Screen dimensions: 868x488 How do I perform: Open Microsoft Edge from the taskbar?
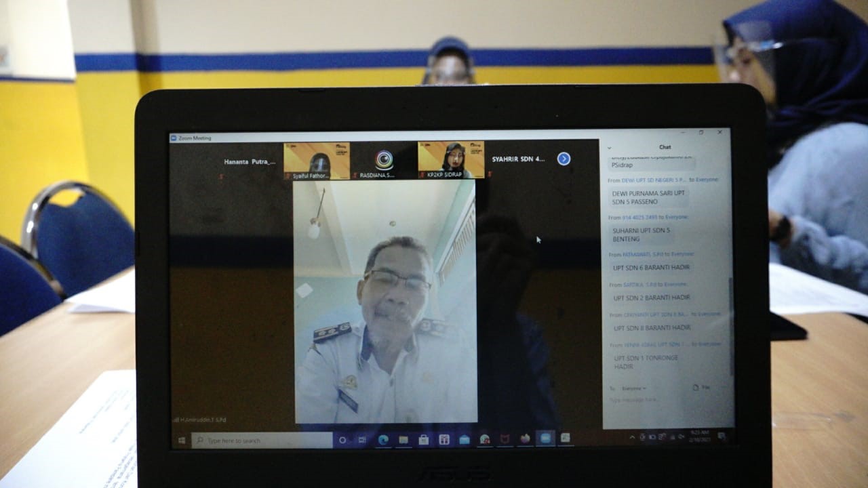point(383,440)
